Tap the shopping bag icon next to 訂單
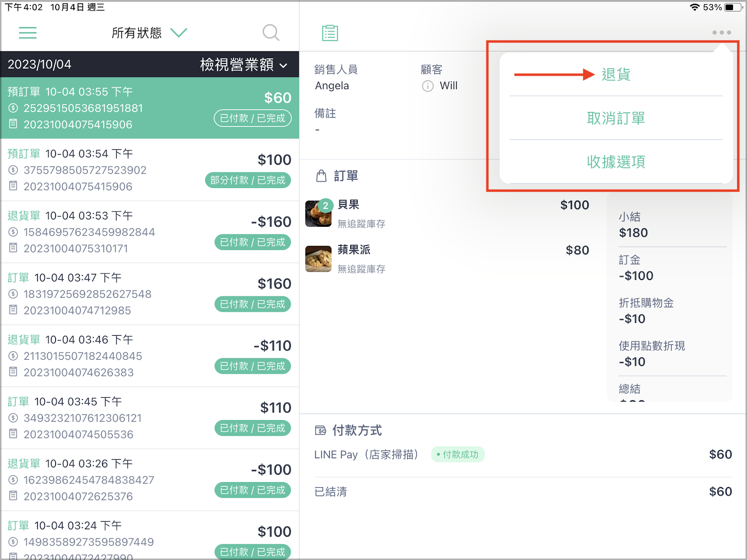The image size is (747, 560). click(x=321, y=176)
